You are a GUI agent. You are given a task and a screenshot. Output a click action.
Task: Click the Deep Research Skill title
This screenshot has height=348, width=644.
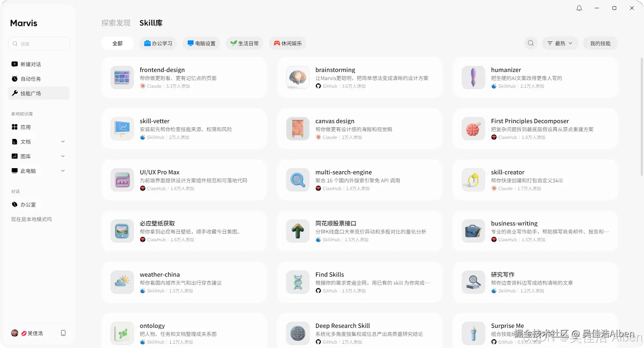(x=342, y=326)
